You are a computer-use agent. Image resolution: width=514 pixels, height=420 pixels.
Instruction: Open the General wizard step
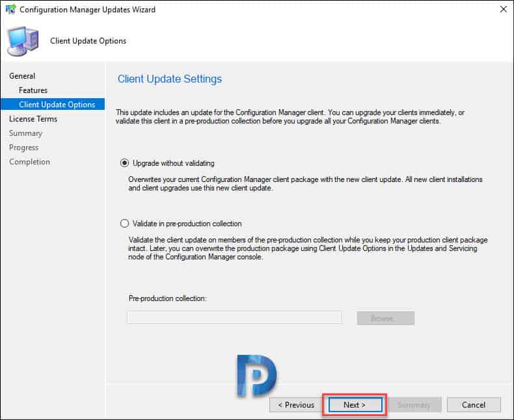point(22,76)
